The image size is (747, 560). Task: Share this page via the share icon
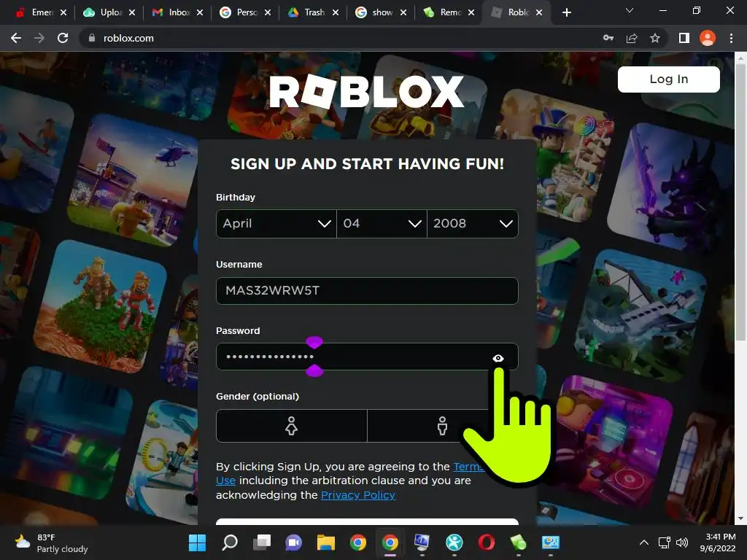pos(632,38)
